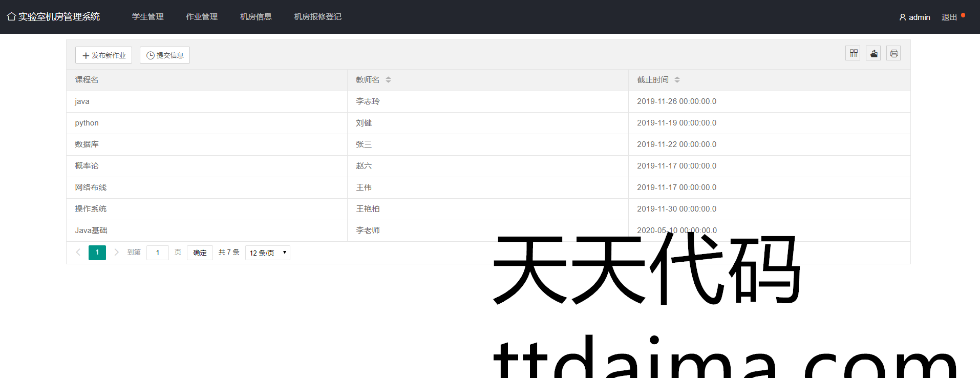The height and width of the screenshot is (378, 980).
Task: Open the column filter icon
Action: pyautogui.click(x=853, y=53)
